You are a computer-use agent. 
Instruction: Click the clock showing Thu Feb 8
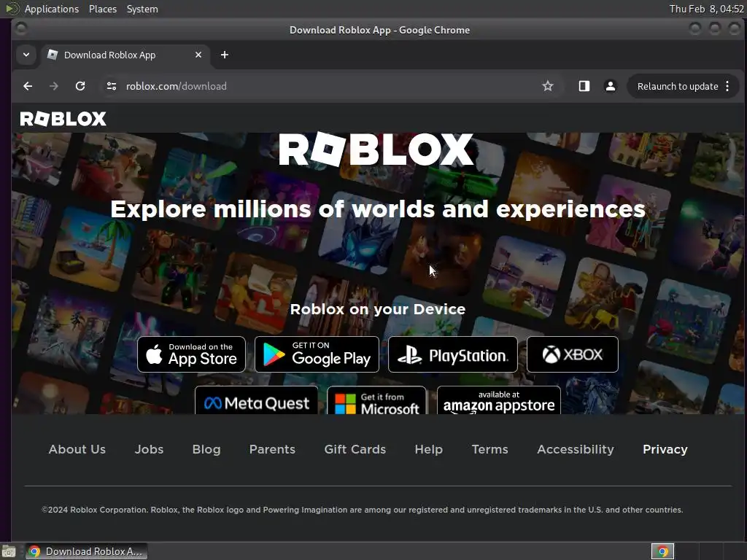706,9
